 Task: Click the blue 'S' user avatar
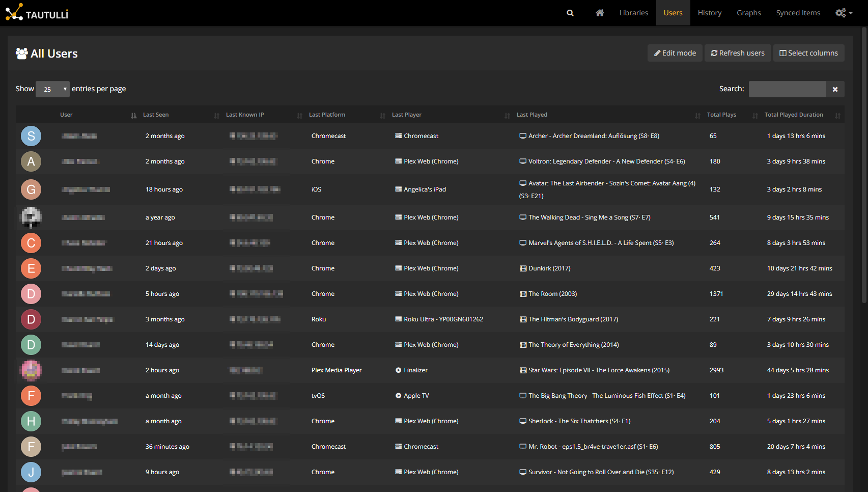click(31, 136)
